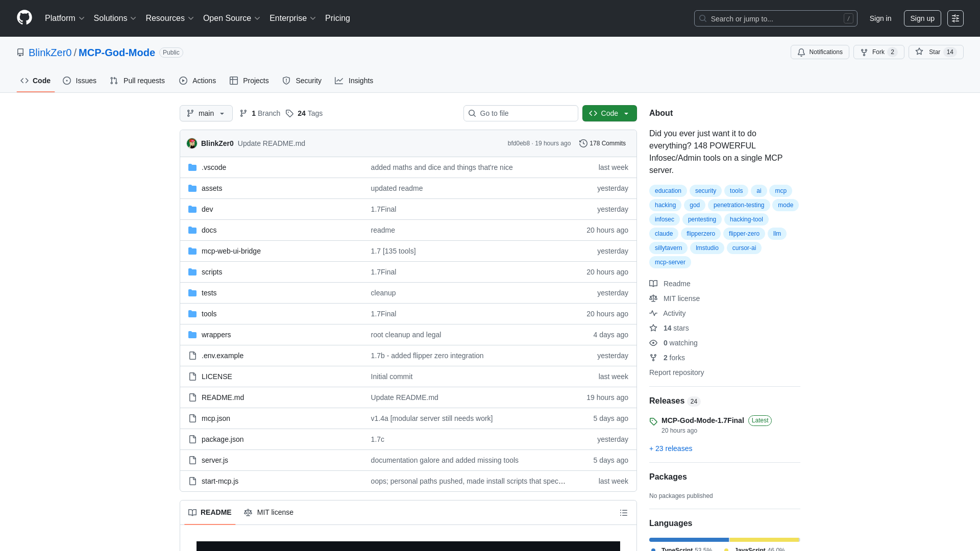Switch to the Pull requests tab
Viewport: 980px width, 551px height.
(137, 81)
